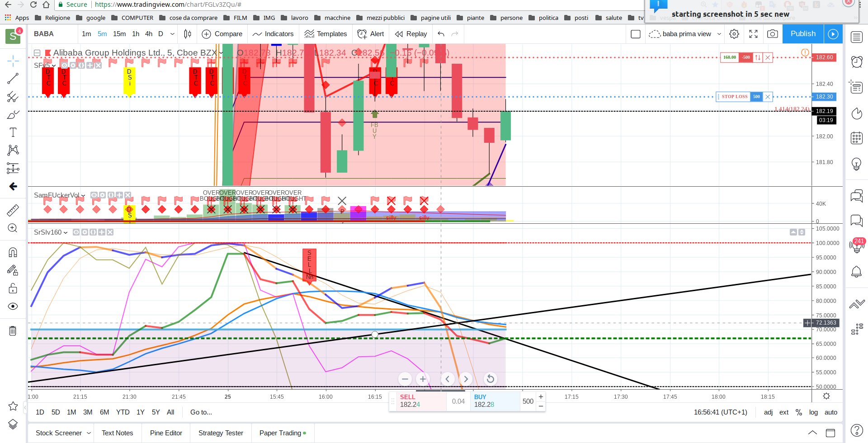Remove drawings with the trash icon
The image size is (868, 443).
[x=13, y=331]
